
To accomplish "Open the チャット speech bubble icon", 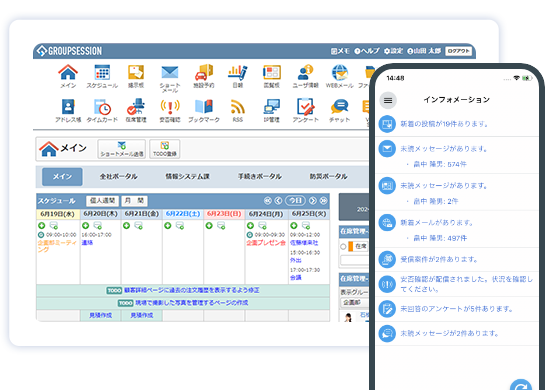I will coord(339,107).
